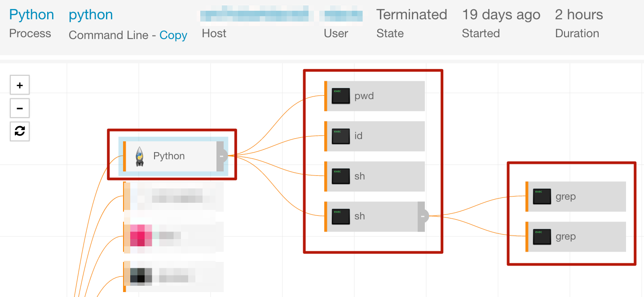Screen dimensions: 644x297
Task: Click the exec terminal icon beside pwd
Action: pyautogui.click(x=341, y=96)
